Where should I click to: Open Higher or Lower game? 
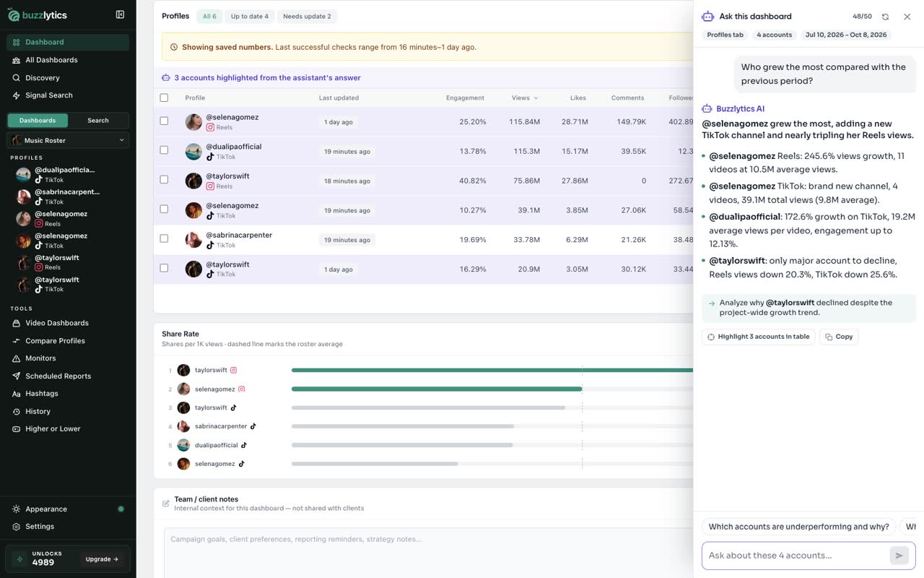tap(53, 429)
